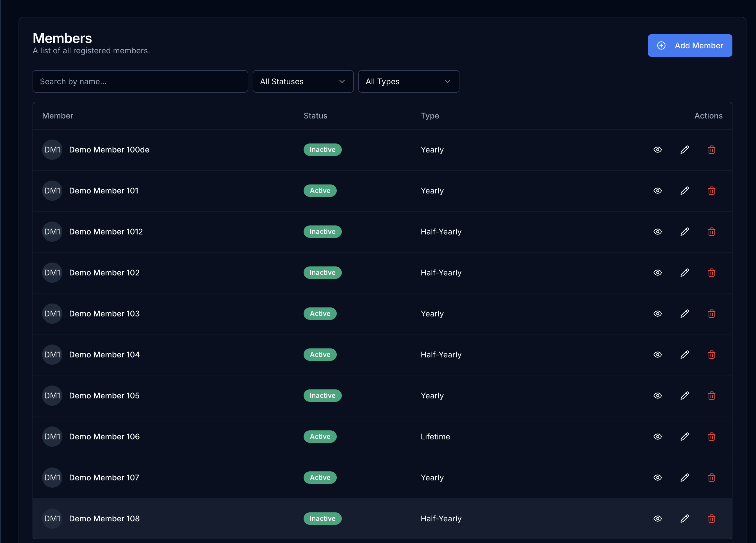Click the Active status badge for Demo Member 103
The height and width of the screenshot is (543, 756).
(320, 314)
